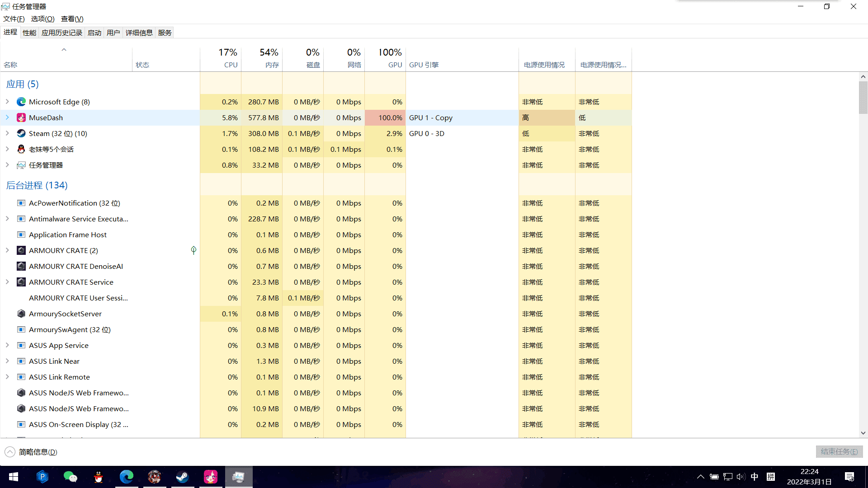Open the anime character app on taskbar

pyautogui.click(x=155, y=477)
